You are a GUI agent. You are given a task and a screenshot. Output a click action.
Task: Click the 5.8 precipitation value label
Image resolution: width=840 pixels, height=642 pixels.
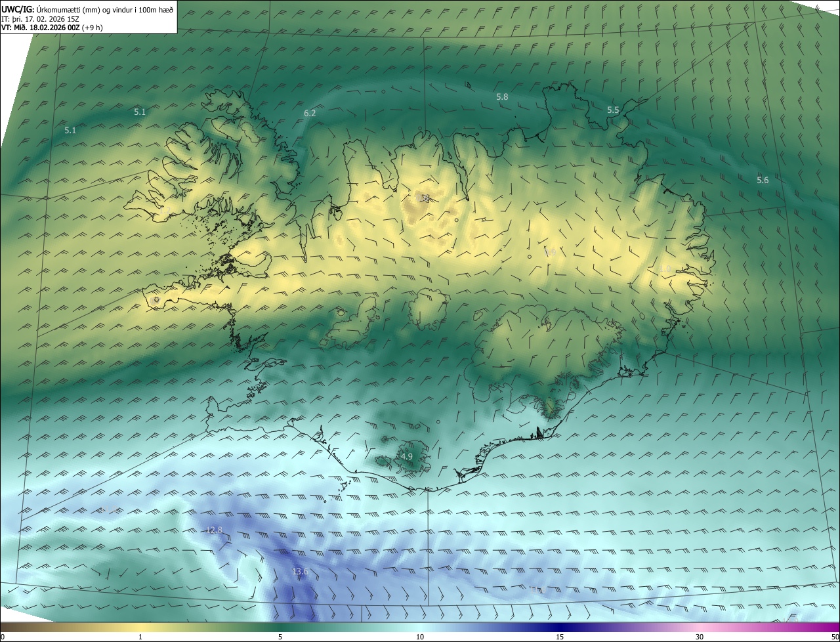[x=502, y=96]
